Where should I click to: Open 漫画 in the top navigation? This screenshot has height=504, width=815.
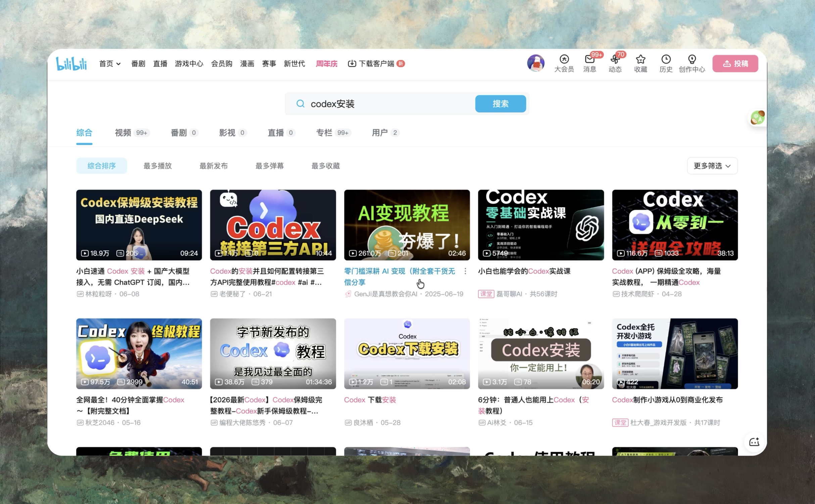tap(247, 63)
